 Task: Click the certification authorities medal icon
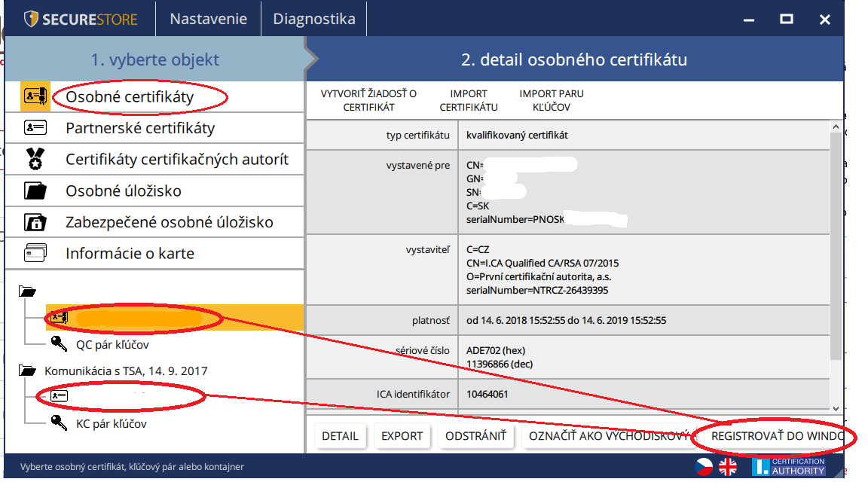coord(35,159)
